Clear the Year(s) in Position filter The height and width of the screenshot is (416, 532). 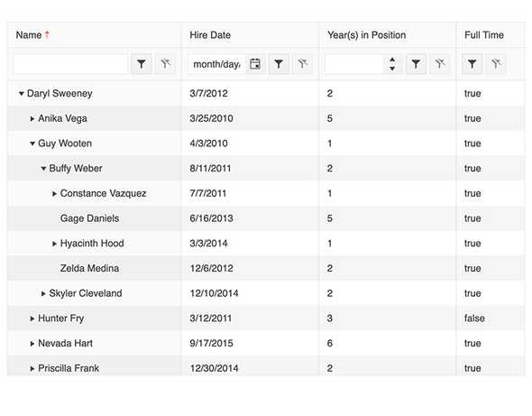(440, 64)
